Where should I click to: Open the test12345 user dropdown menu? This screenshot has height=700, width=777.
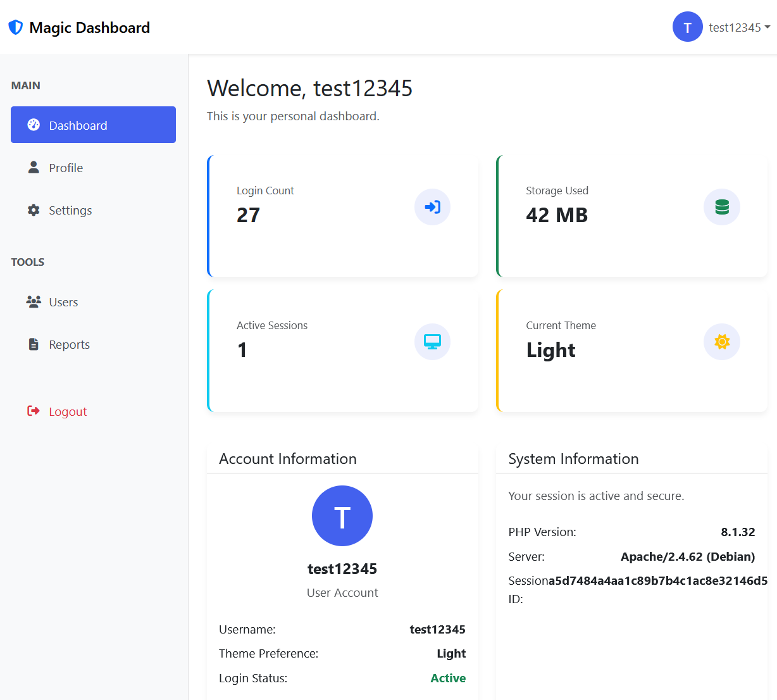pyautogui.click(x=734, y=27)
